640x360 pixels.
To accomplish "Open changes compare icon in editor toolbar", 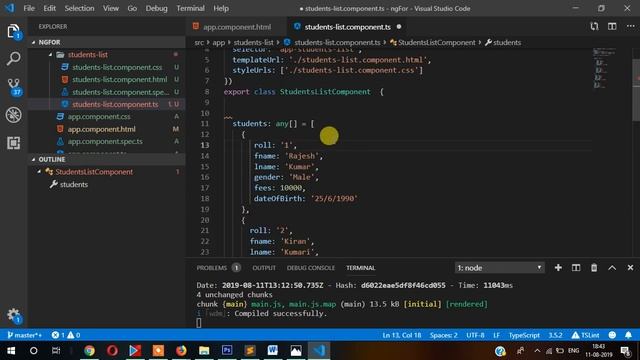I will [x=594, y=27].
